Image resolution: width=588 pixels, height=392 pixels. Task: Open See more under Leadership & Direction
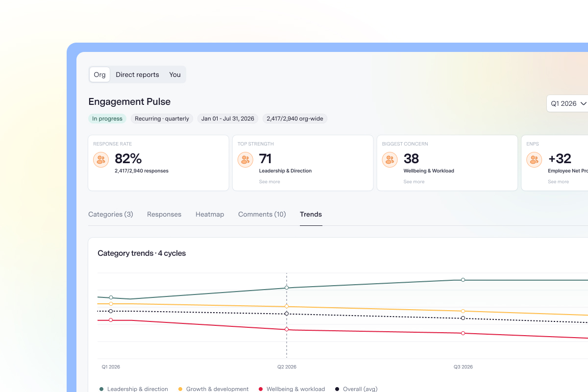(269, 182)
